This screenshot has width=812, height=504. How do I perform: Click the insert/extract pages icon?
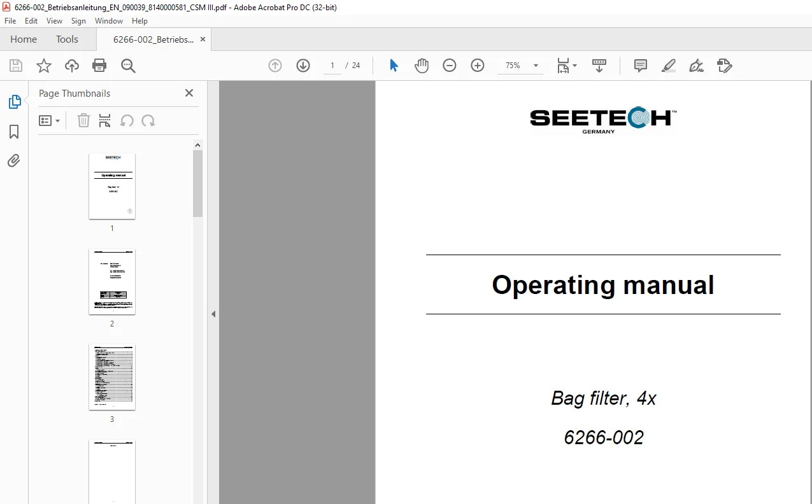105,120
